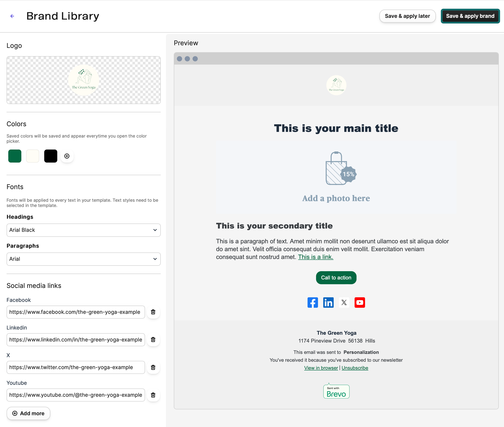Image resolution: width=504 pixels, height=427 pixels.
Task: Click the Unsubscribe link in the preview
Action: pos(355,368)
